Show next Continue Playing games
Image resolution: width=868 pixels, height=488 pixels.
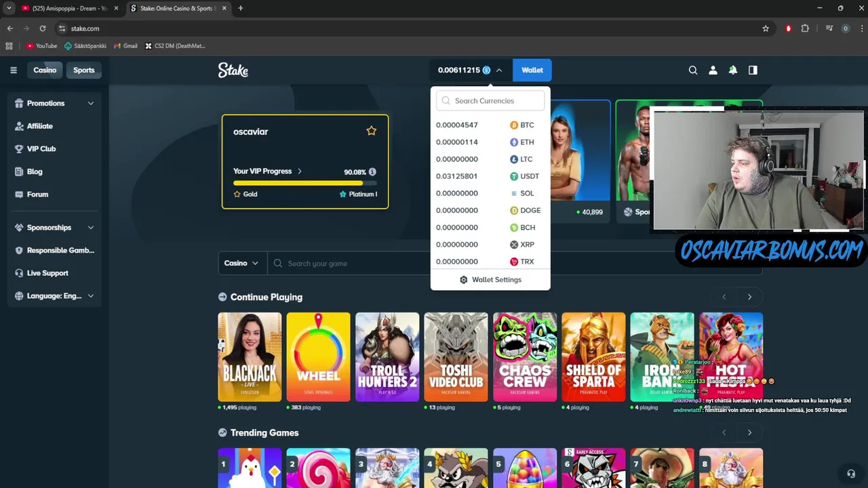click(x=749, y=297)
